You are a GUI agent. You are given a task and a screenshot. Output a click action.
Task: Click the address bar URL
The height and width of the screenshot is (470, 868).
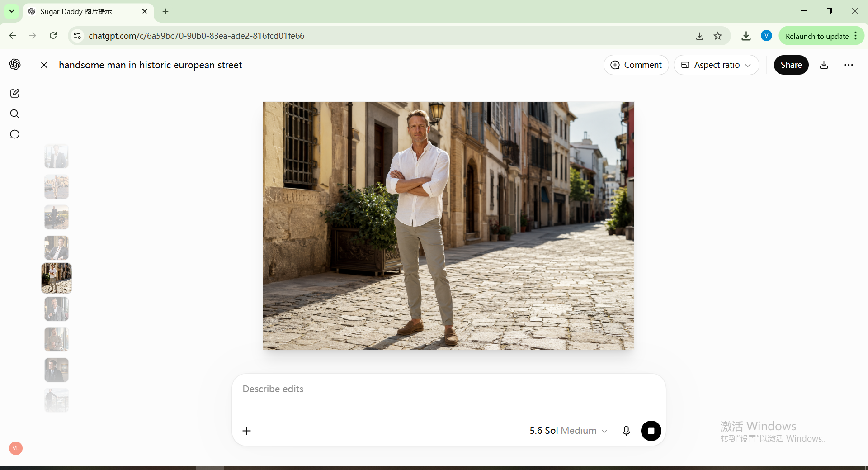[x=196, y=36]
